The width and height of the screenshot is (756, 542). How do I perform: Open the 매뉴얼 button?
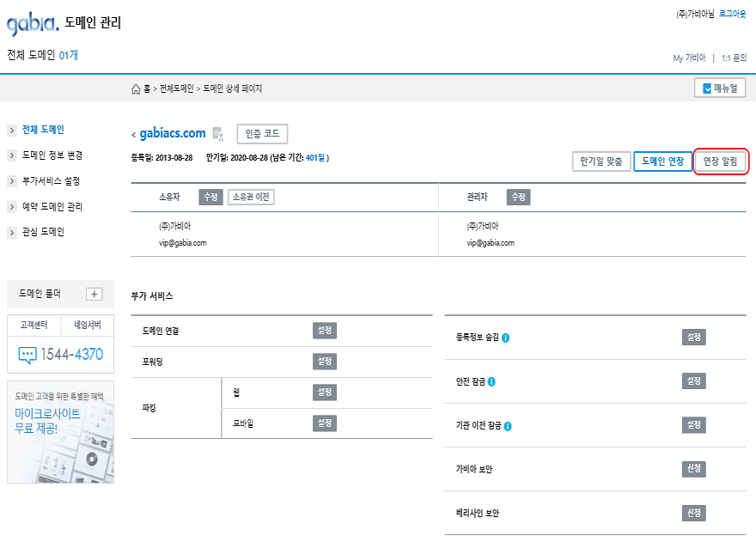(720, 88)
